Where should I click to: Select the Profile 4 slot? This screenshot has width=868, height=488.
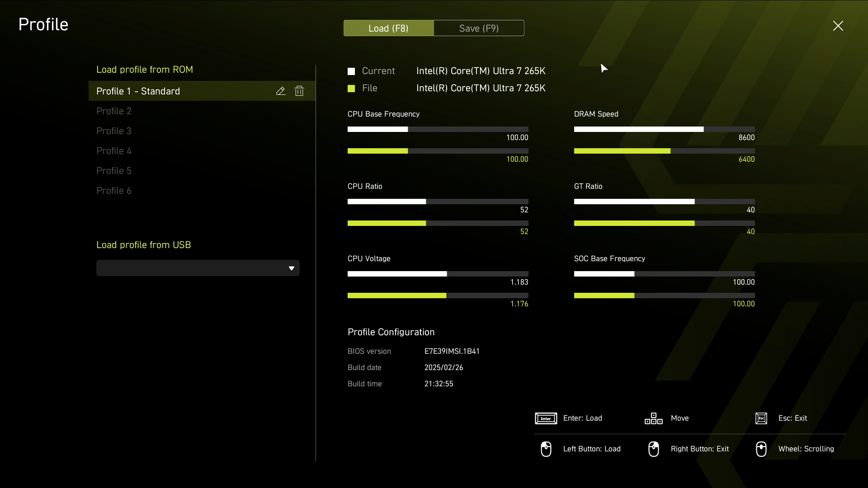(x=114, y=151)
